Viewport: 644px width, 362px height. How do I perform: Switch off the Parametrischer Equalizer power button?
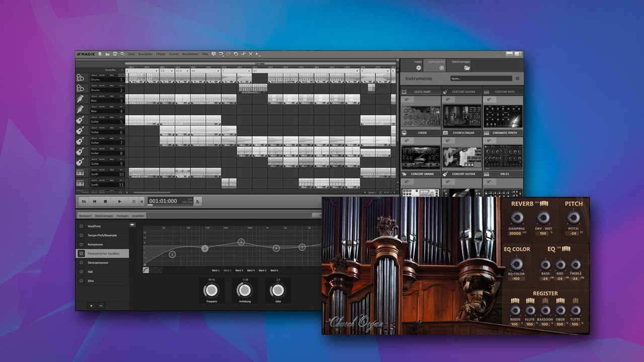tap(81, 253)
